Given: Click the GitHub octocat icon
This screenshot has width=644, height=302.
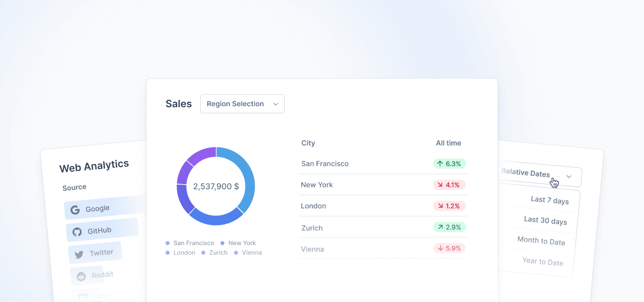Looking at the screenshot, I should click(x=77, y=232).
